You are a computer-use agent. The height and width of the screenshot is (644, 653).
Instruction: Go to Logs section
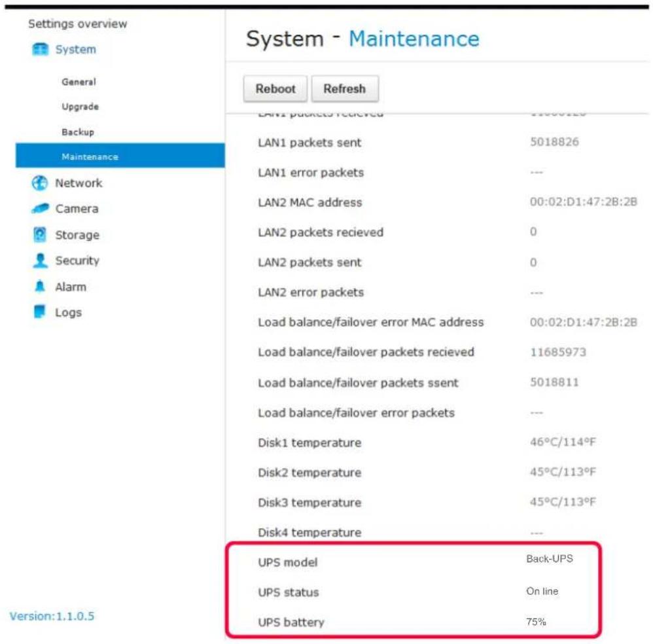tap(68, 313)
